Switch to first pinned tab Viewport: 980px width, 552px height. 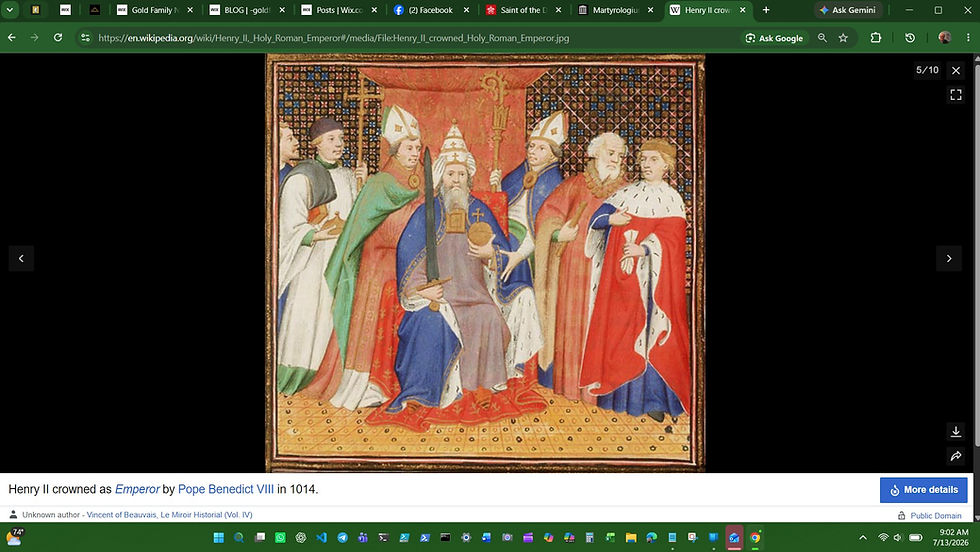tap(36, 10)
